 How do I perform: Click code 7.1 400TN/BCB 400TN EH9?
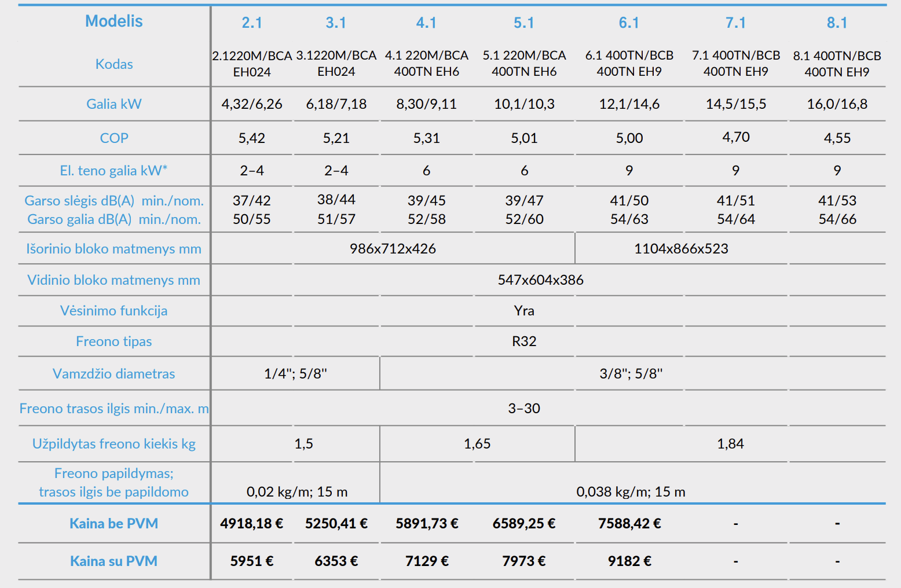click(x=736, y=63)
